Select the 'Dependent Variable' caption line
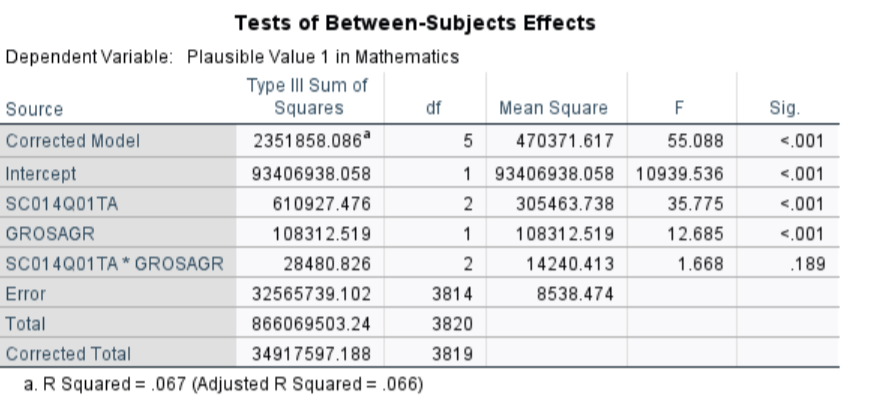Image resolution: width=872 pixels, height=402 pixels. pos(233,57)
